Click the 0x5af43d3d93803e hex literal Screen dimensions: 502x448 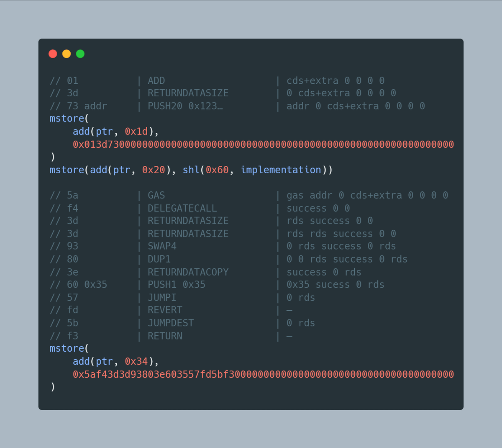tap(263, 374)
